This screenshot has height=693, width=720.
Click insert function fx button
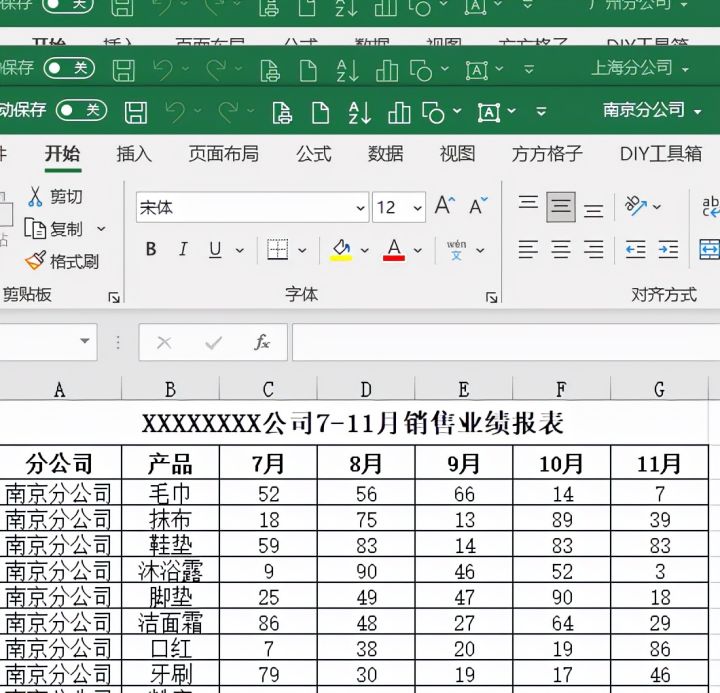pyautogui.click(x=262, y=342)
